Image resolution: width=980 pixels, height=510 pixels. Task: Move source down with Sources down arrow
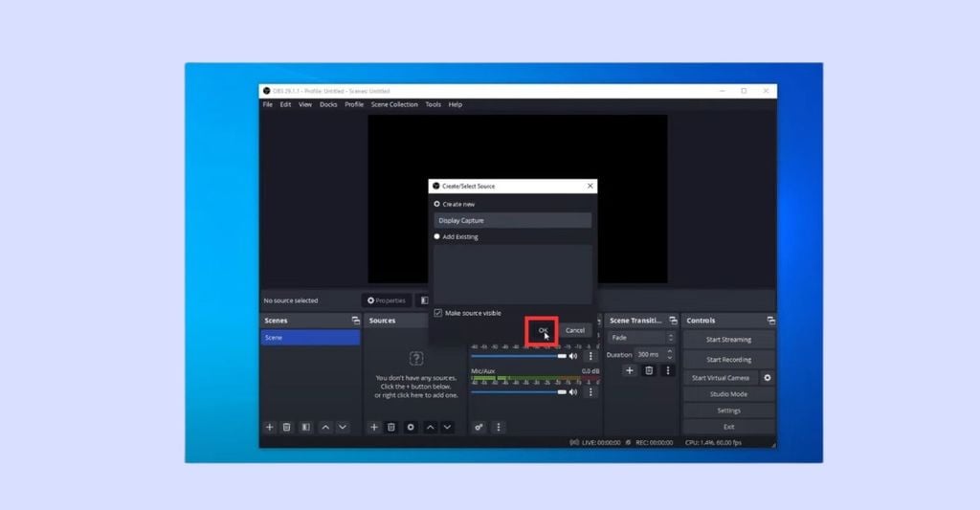[x=448, y=428]
